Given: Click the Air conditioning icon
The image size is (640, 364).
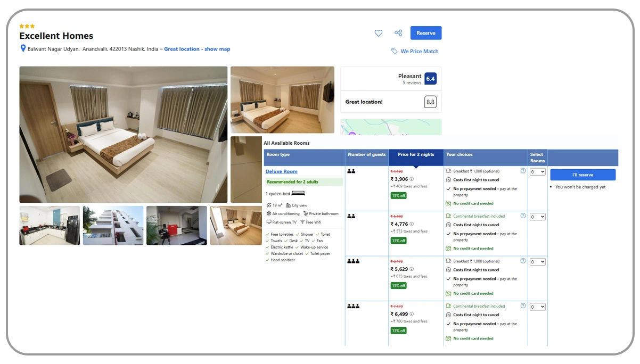Looking at the screenshot, I should pyautogui.click(x=269, y=213).
